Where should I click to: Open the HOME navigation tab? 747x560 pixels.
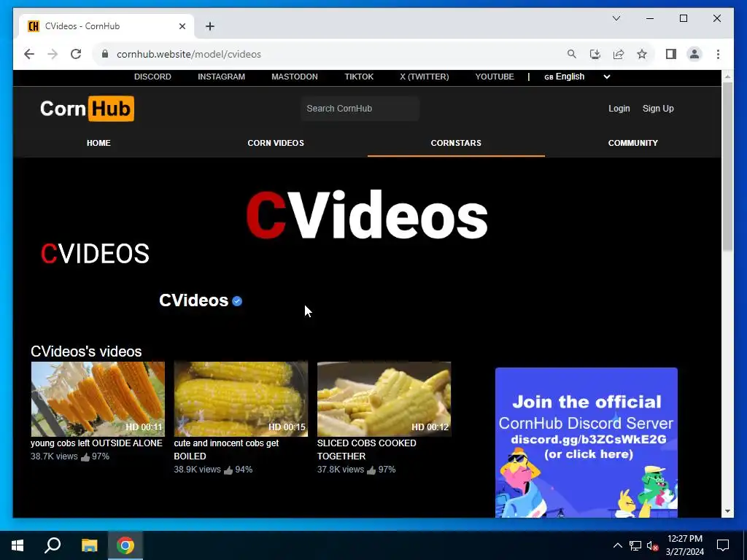coord(98,143)
